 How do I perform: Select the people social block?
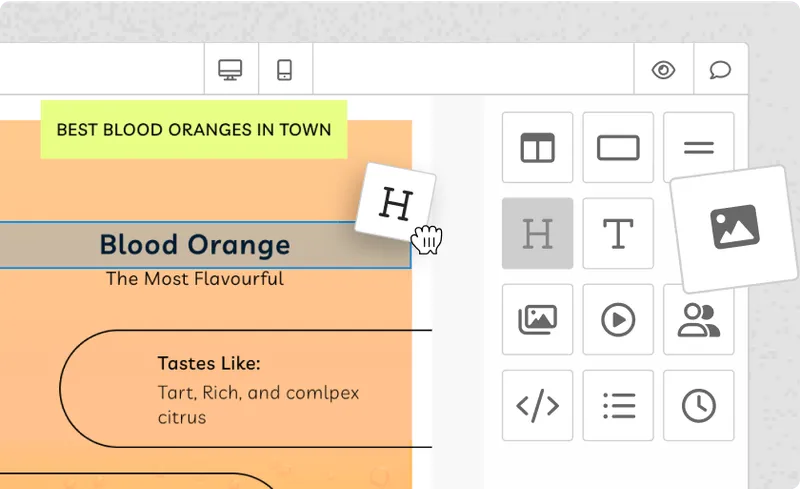pos(698,321)
